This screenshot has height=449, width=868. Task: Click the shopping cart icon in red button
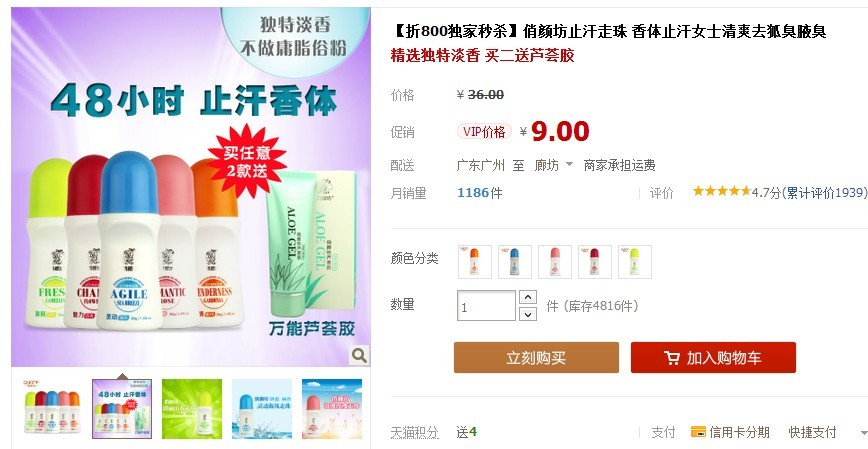tap(672, 358)
